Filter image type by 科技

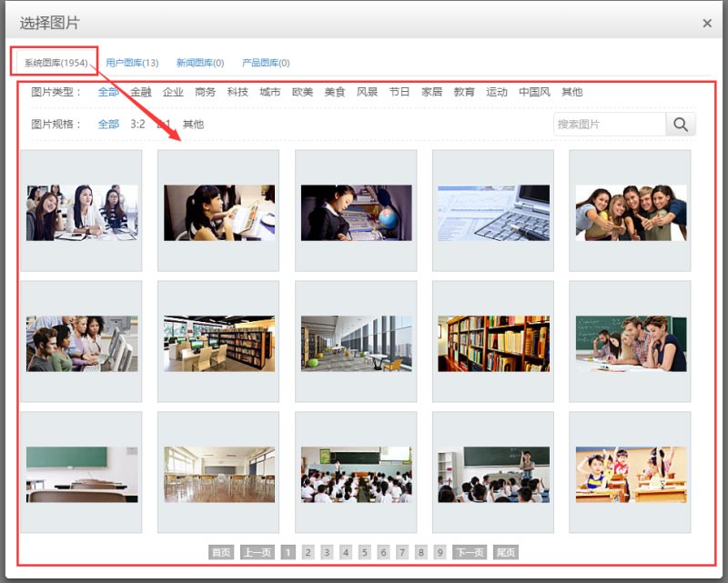[238, 92]
